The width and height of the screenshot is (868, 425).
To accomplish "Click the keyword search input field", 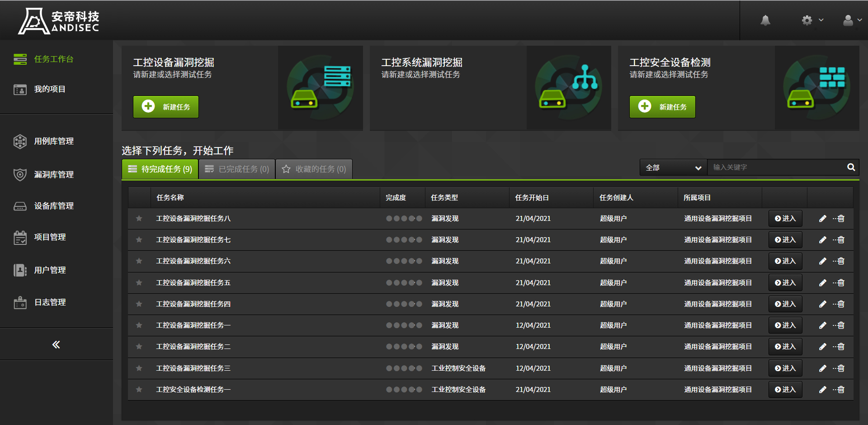I will [x=775, y=167].
